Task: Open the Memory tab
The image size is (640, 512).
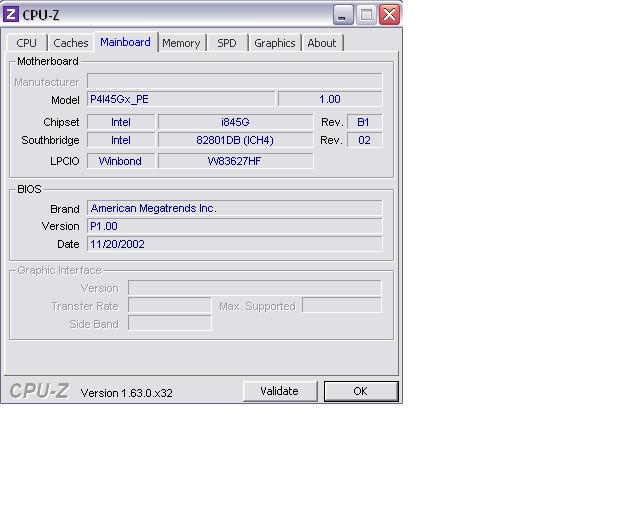Action: 181,43
